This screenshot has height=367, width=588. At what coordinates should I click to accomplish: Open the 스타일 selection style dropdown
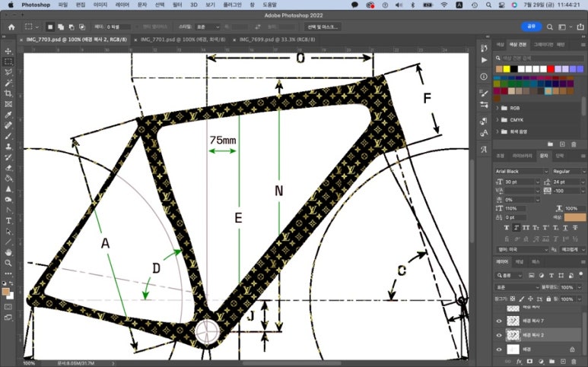208,27
